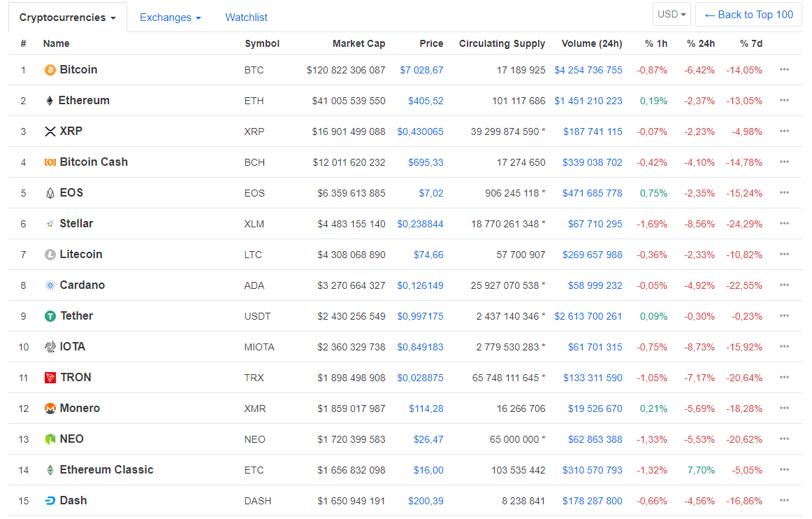Select the Ethereum coin icon
812x519 pixels.
49,100
